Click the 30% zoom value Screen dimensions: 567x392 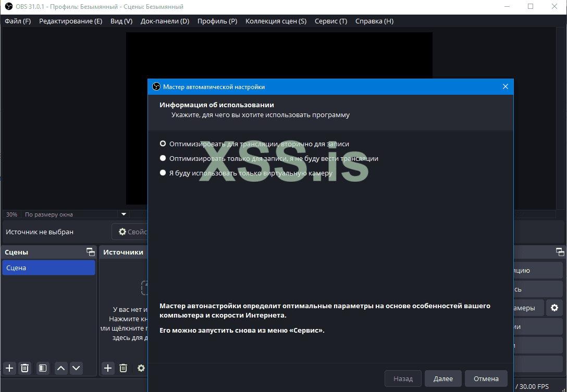[11, 214]
